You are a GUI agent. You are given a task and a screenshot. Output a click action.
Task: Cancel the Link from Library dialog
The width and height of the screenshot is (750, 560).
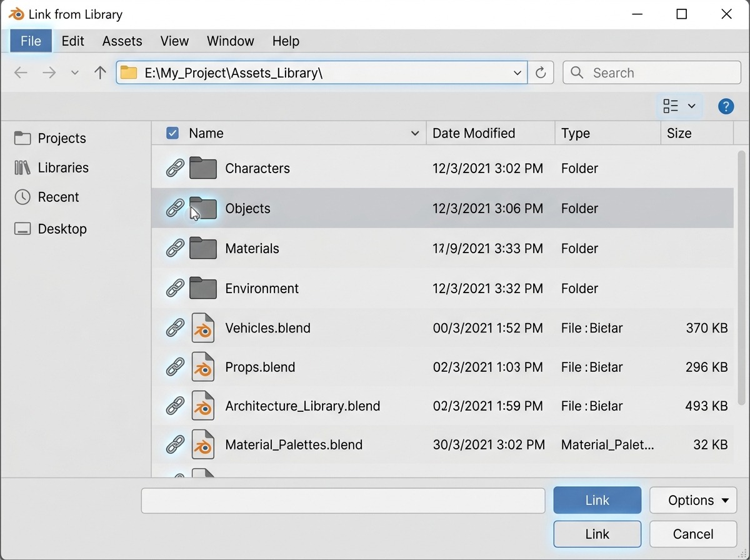693,534
